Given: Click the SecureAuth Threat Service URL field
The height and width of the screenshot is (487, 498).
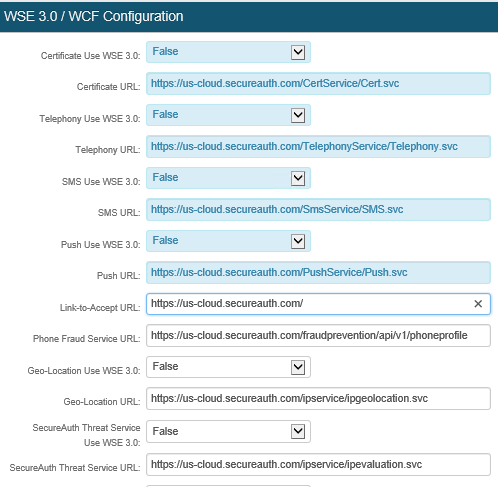Looking at the screenshot, I should [x=318, y=464].
